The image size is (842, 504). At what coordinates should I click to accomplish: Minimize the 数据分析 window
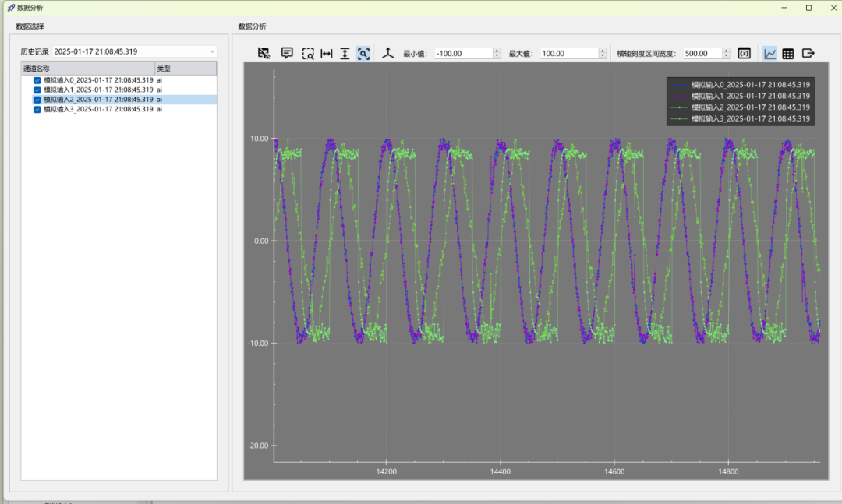click(784, 8)
